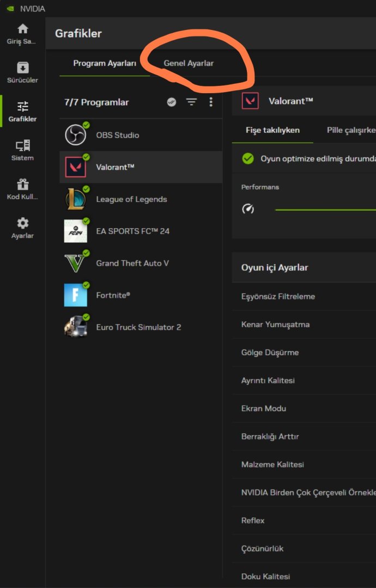Select Grand Theft Auto V row
This screenshot has height=588, width=376.
[x=141, y=263]
